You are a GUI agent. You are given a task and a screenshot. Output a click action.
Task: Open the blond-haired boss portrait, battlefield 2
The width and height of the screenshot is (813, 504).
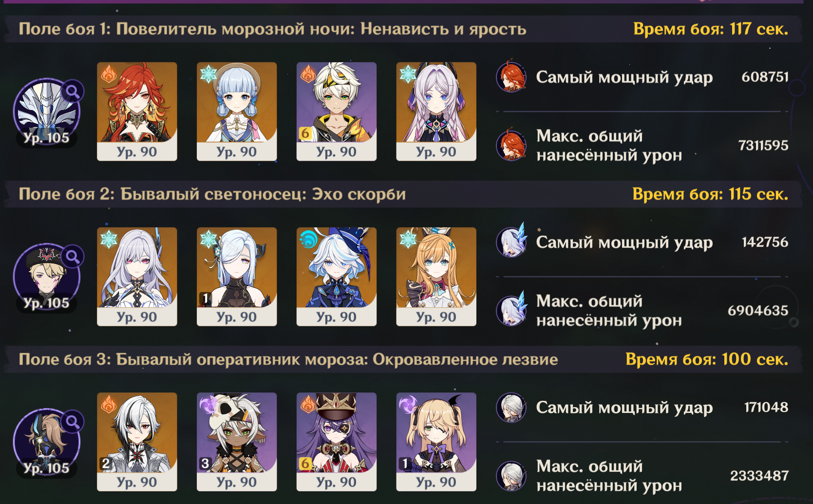click(47, 277)
